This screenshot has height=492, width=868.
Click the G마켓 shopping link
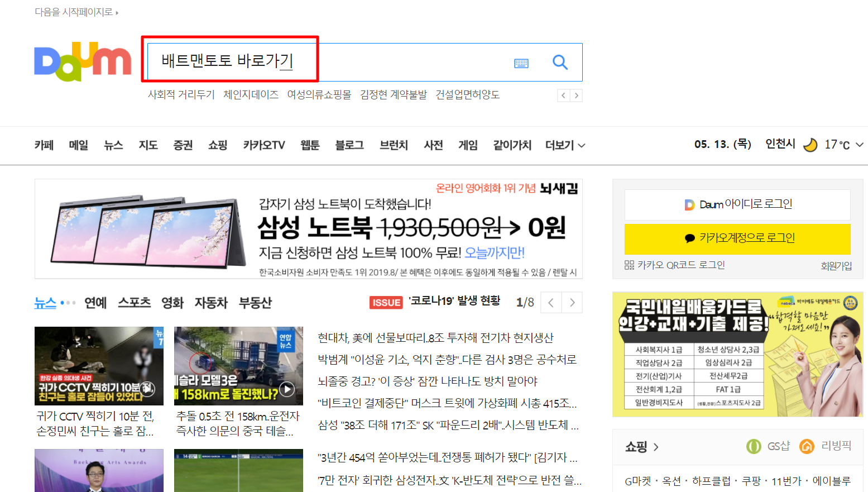click(x=637, y=481)
